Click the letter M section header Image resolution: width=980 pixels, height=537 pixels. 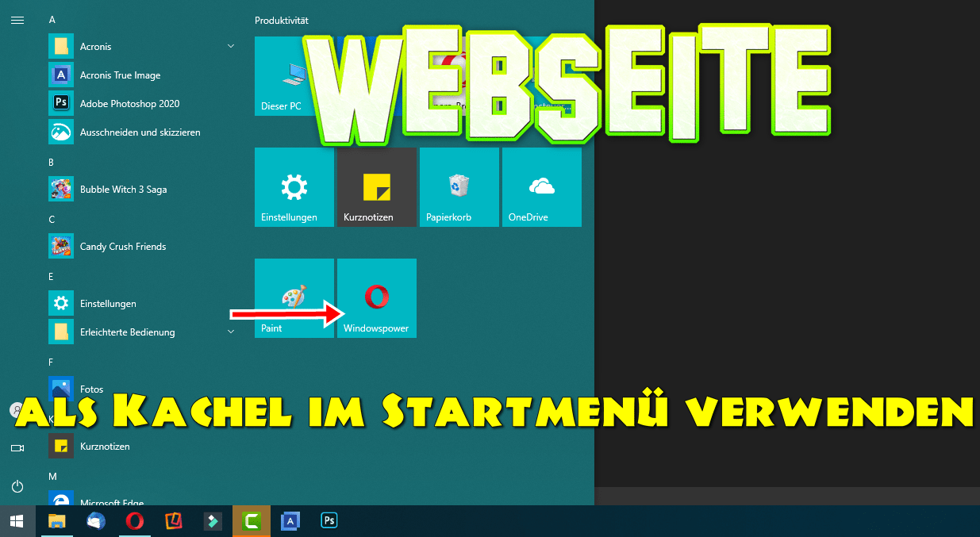pos(52,476)
